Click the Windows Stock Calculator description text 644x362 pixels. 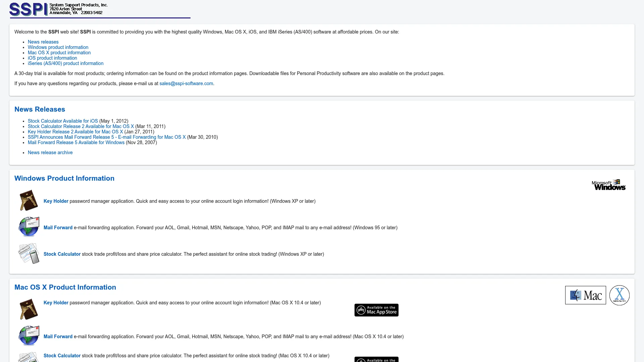click(203, 254)
